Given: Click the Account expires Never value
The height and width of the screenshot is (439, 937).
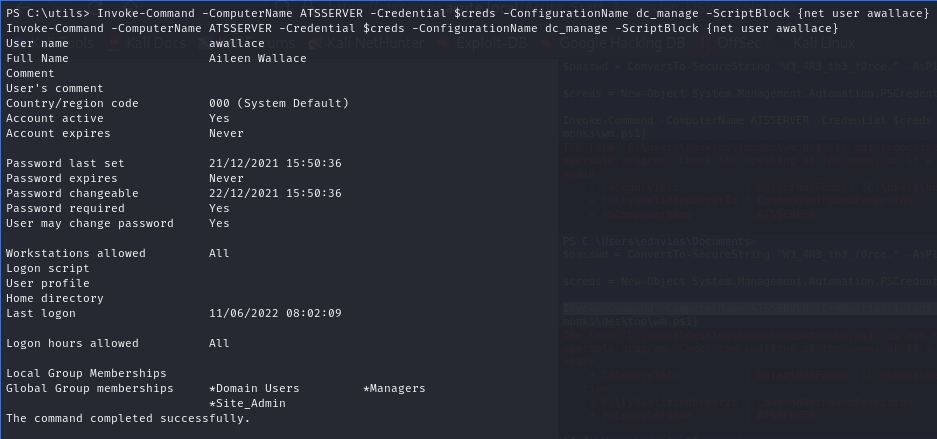Looking at the screenshot, I should [226, 133].
